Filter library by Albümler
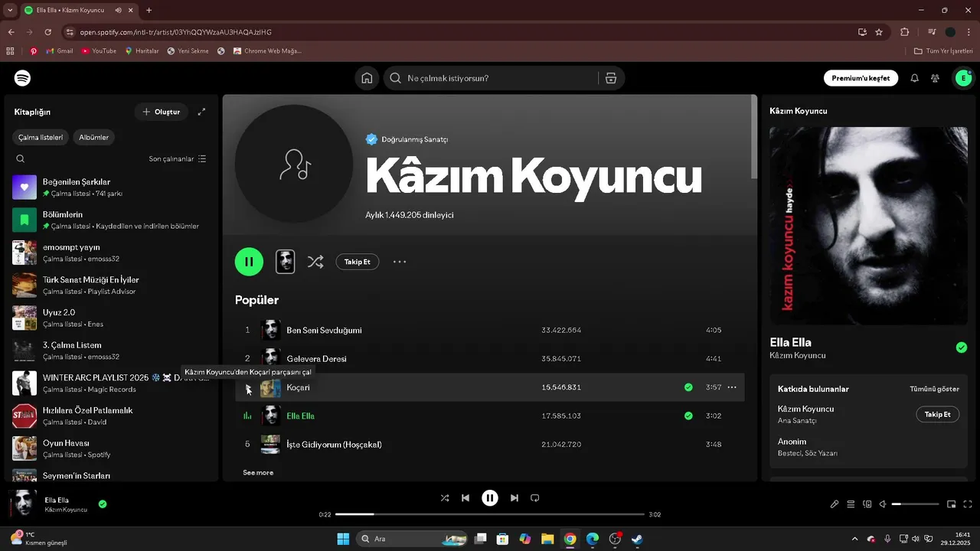Screen dimensions: 980x551 pyautogui.click(x=94, y=138)
